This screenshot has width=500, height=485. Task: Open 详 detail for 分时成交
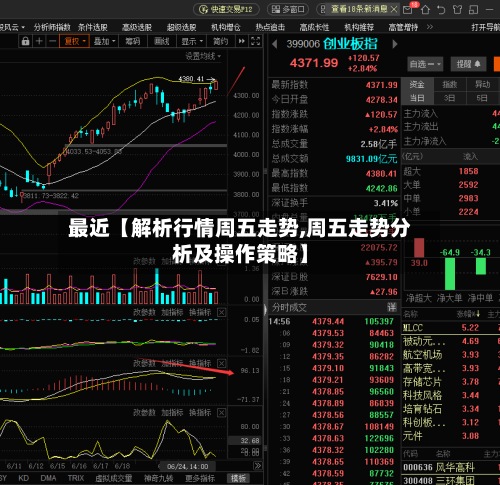(x=392, y=307)
